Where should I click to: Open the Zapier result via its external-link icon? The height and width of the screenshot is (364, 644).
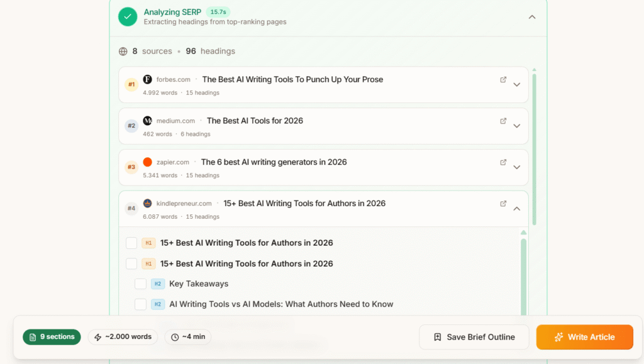(503, 162)
